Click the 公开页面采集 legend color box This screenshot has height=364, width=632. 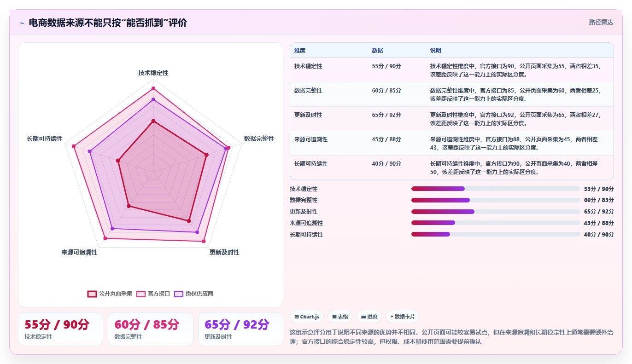pyautogui.click(x=92, y=294)
